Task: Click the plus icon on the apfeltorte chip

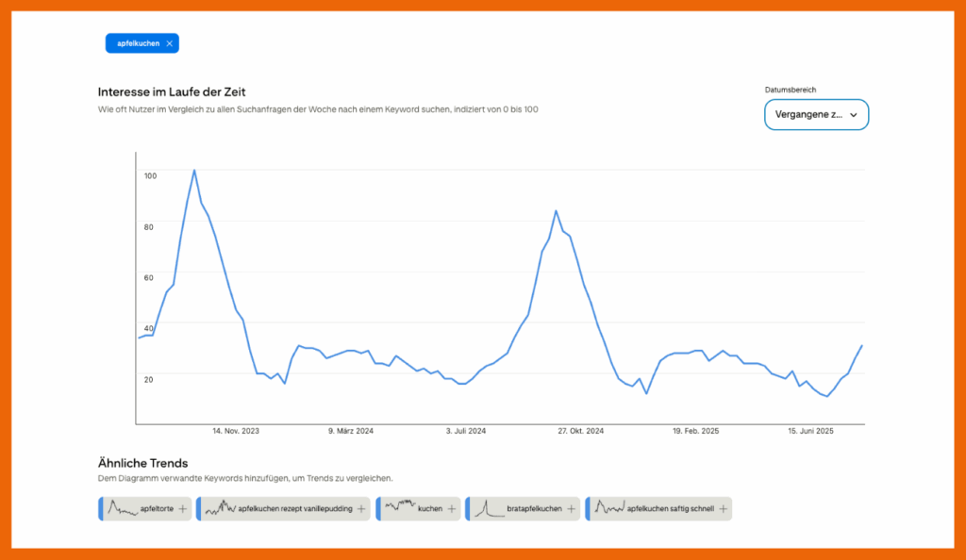Action: pos(181,508)
